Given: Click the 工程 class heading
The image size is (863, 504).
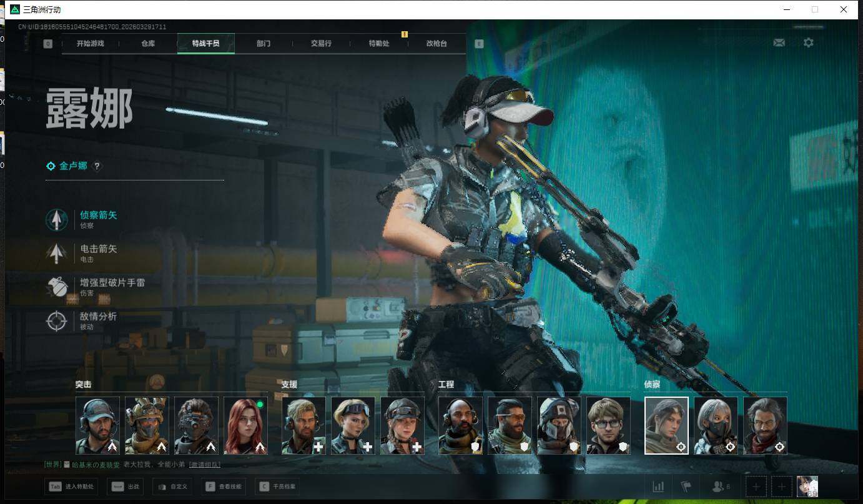Looking at the screenshot, I should 446,385.
